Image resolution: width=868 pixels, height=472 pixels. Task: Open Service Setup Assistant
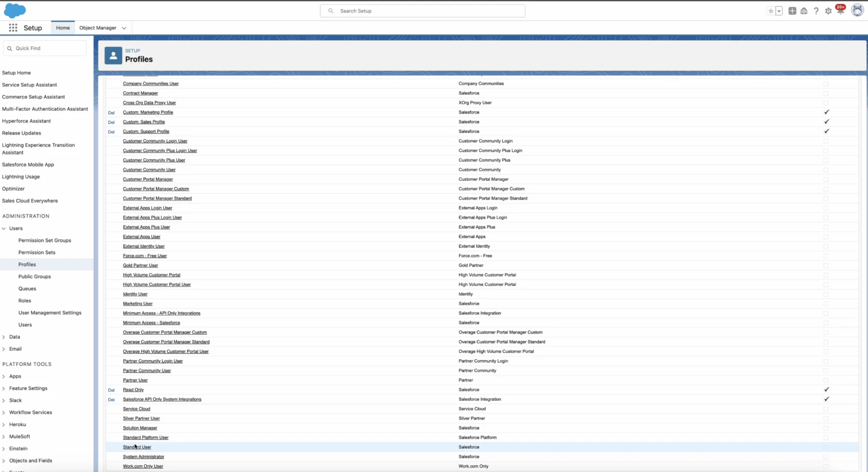[x=29, y=85]
